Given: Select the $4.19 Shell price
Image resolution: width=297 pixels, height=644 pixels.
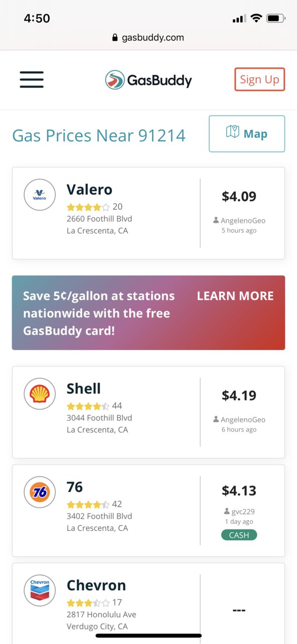Looking at the screenshot, I should pos(239,395).
